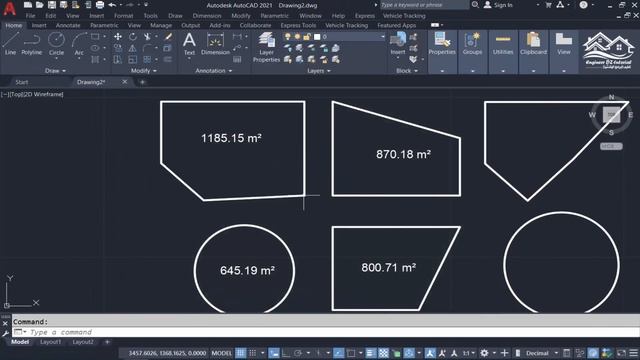The image size is (640, 360).
Task: Select the Line tool
Action: point(10,44)
